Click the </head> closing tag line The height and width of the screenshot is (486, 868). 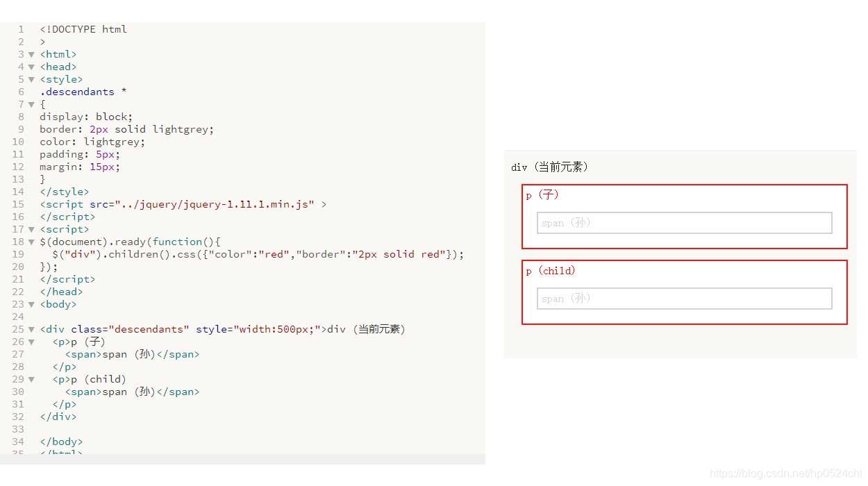coord(61,292)
